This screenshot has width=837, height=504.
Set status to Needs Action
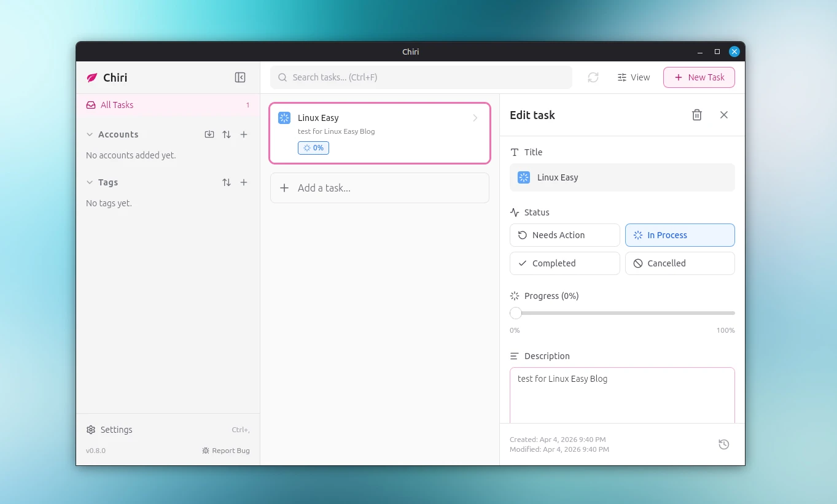click(x=564, y=235)
